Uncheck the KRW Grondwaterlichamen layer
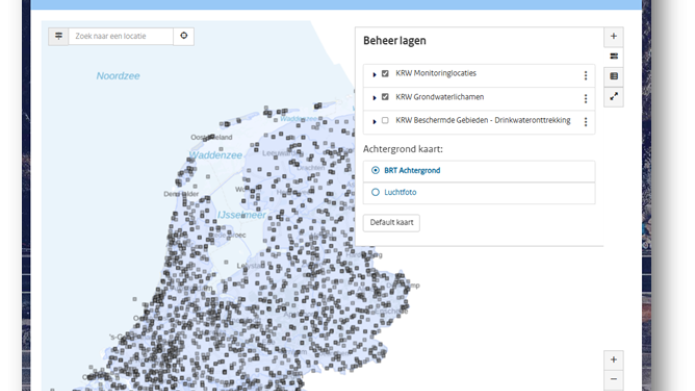This screenshot has width=695, height=391. (x=385, y=97)
